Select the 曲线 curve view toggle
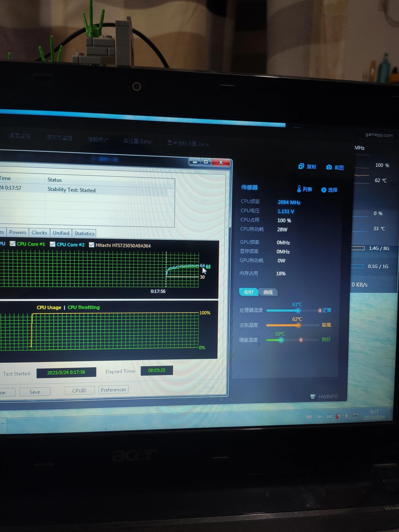Viewport: 399px width, 532px height. [x=268, y=292]
